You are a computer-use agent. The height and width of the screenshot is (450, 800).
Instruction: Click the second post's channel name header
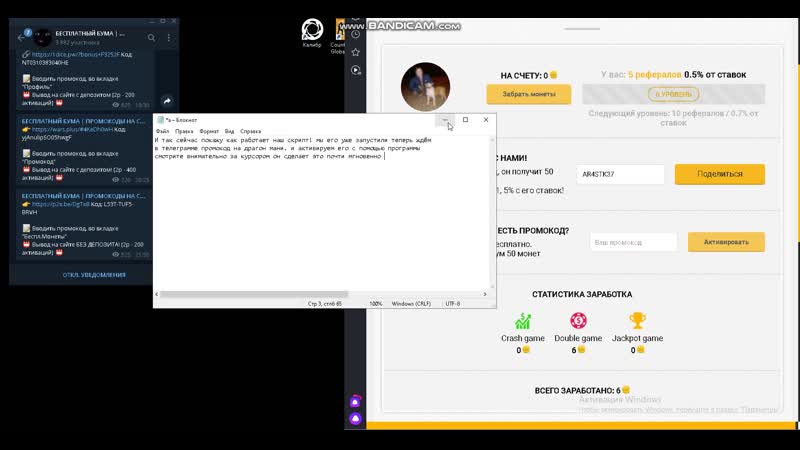pyautogui.click(x=83, y=121)
